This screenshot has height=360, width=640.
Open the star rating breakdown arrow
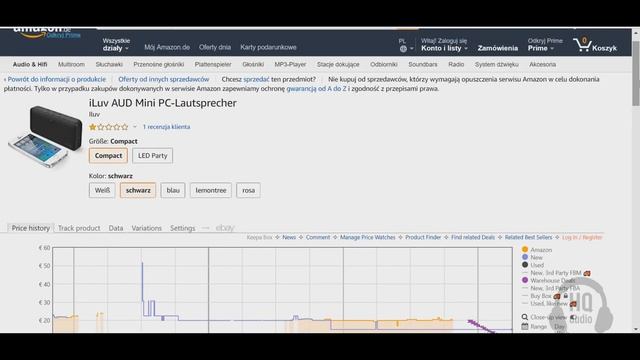click(135, 127)
